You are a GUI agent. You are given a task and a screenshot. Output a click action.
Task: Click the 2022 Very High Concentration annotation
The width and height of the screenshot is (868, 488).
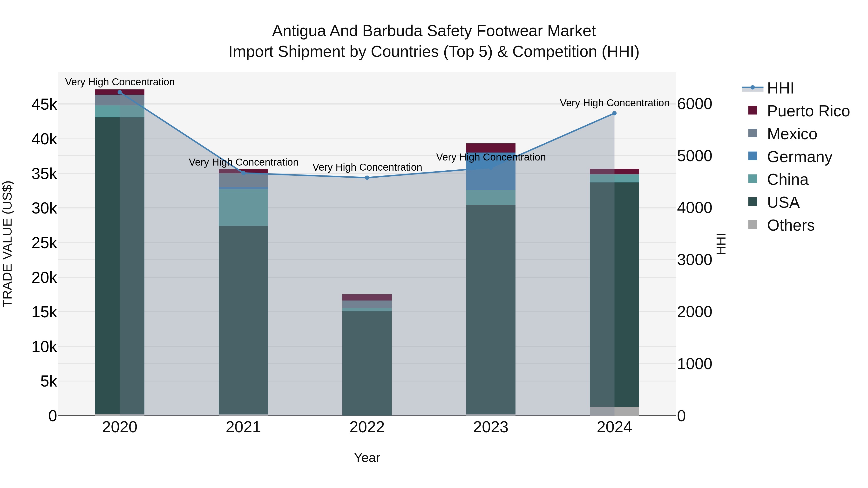367,167
